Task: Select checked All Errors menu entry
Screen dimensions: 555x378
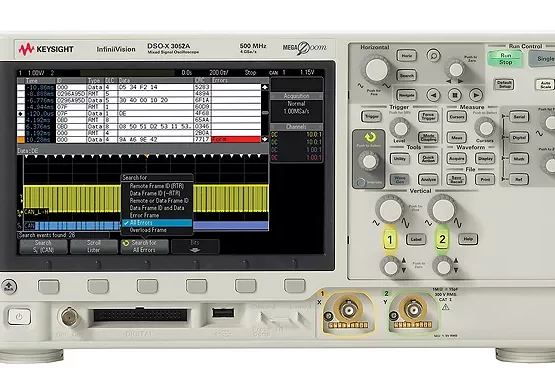Action: [157, 223]
